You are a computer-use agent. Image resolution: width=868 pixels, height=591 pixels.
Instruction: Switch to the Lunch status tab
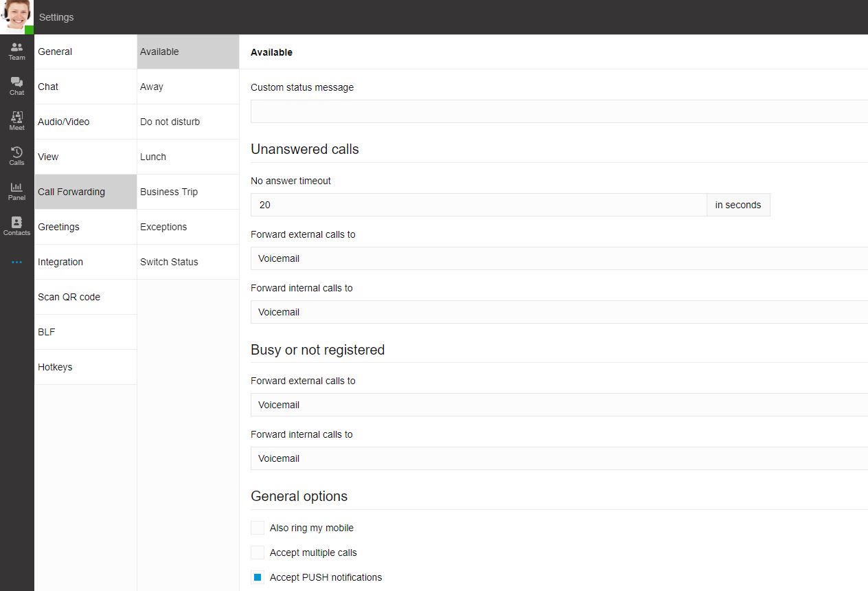(x=188, y=157)
